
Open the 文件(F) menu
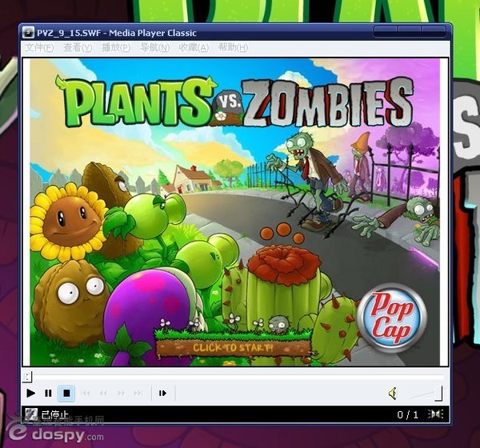(x=39, y=48)
